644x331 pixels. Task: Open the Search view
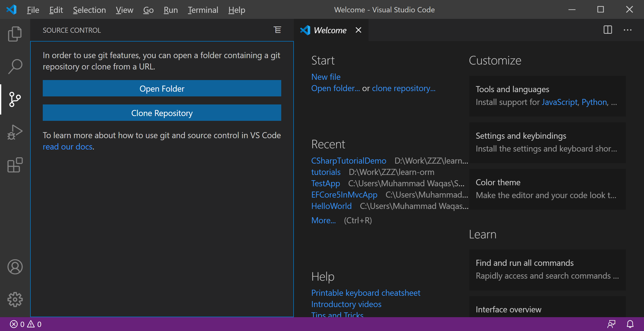point(15,66)
